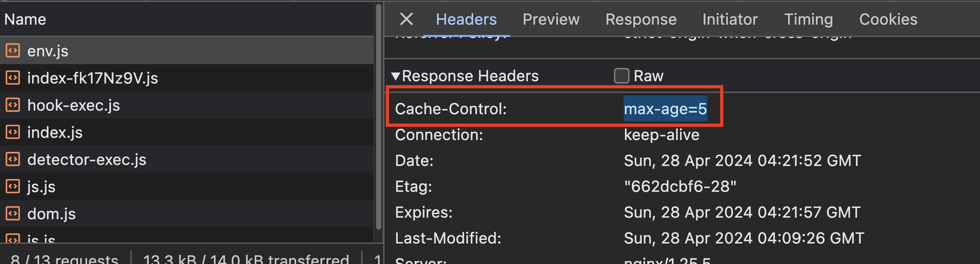Click the script icon beside detector-exec.js

click(12, 160)
